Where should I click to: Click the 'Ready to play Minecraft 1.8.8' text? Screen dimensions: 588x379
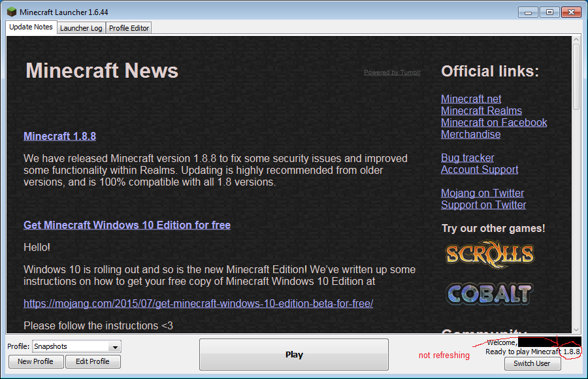click(533, 352)
